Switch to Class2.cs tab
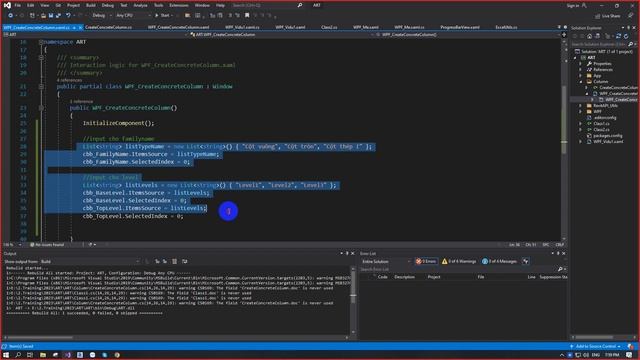 [329, 27]
